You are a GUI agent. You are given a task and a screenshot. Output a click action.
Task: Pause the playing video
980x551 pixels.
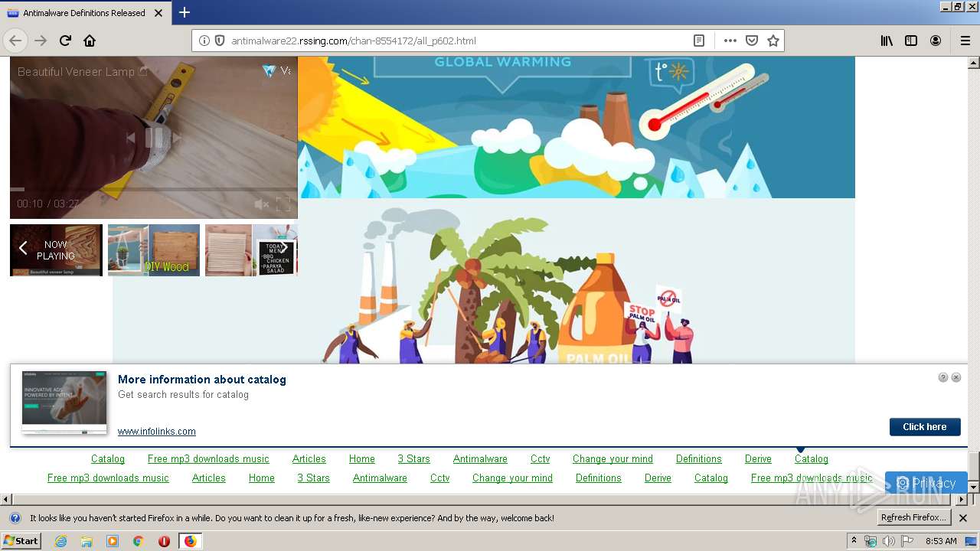tap(154, 138)
